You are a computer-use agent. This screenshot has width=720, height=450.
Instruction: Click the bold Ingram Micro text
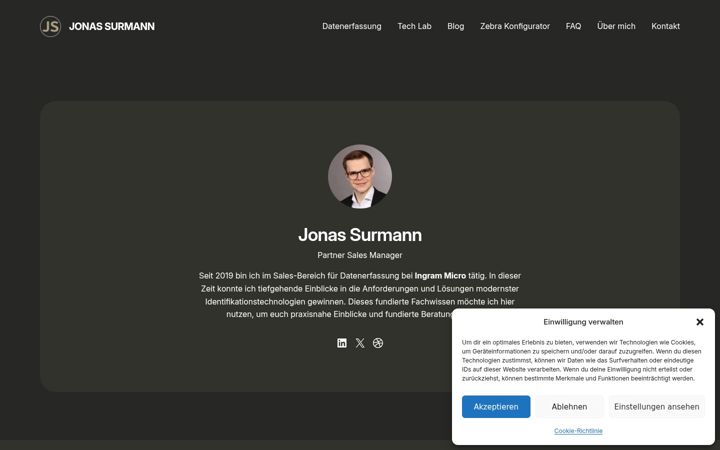440,276
